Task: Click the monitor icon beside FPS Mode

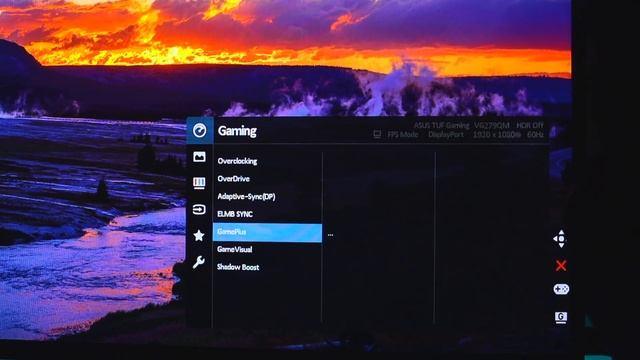Action: coord(377,134)
